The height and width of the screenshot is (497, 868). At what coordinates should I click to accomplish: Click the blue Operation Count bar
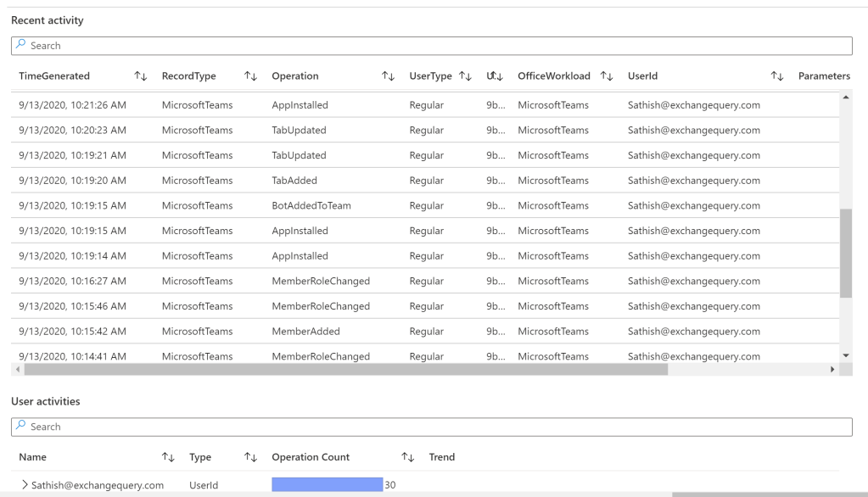click(327, 485)
